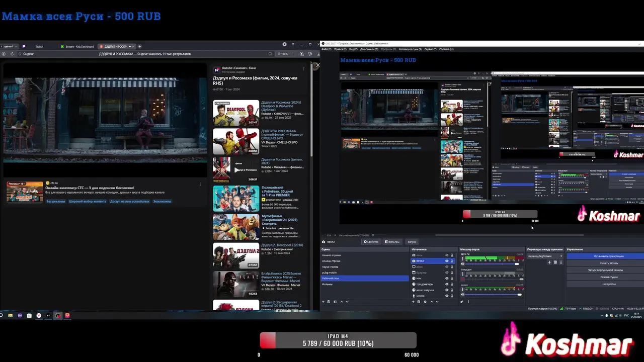This screenshot has height=362, width=644.
Task: Add a new scene with plus icon
Action: pos(323,302)
